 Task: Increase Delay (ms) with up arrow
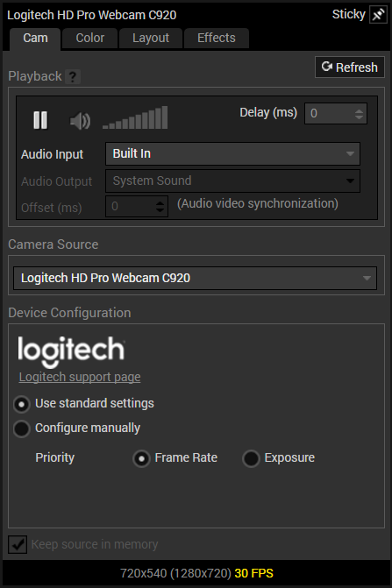359,110
